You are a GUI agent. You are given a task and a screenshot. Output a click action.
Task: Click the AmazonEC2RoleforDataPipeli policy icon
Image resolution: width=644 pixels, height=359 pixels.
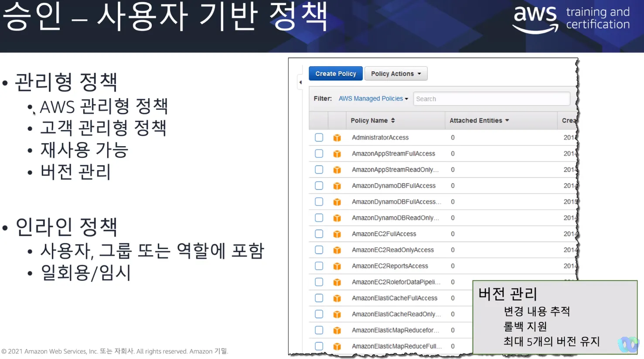337,283
